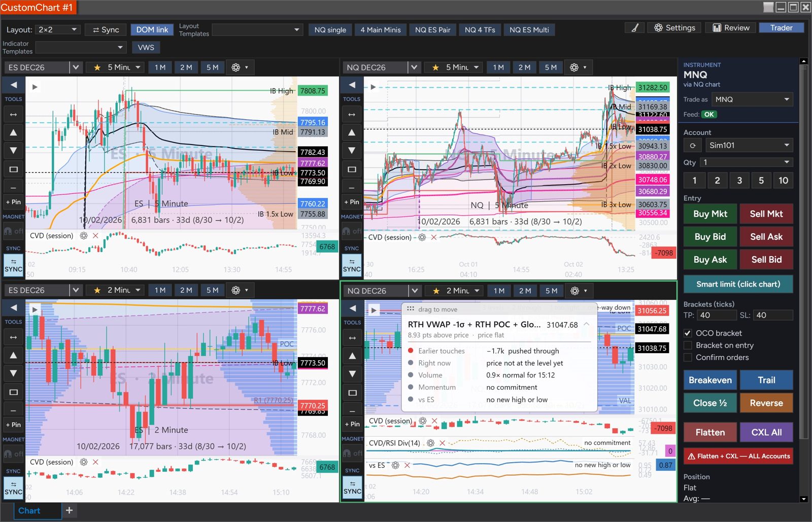
Task: Open the Review panel tab
Action: coord(731,28)
